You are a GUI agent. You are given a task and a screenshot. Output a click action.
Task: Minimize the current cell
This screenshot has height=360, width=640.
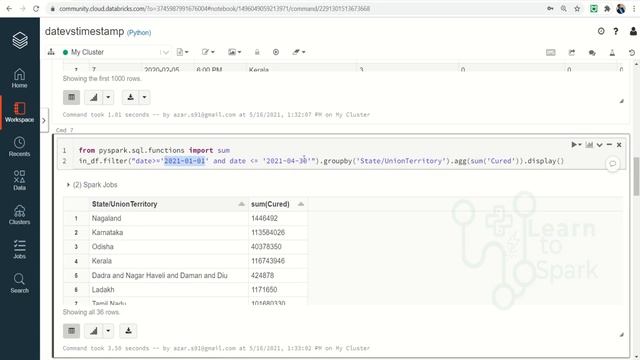pos(609,144)
